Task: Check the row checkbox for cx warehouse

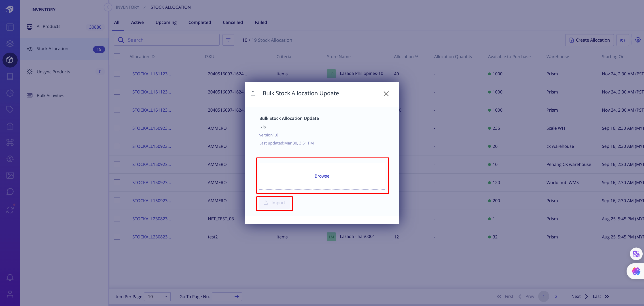Action: point(117,146)
